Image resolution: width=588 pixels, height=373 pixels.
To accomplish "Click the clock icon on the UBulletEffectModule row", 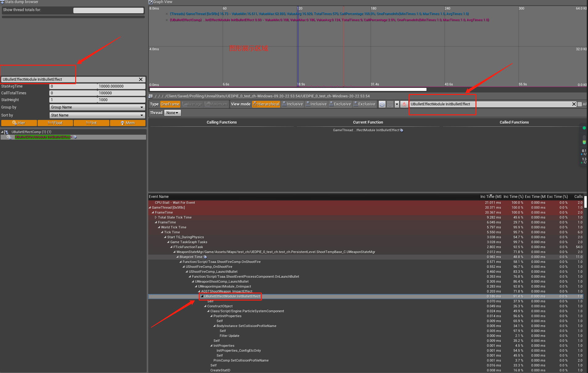I will pos(8,137).
